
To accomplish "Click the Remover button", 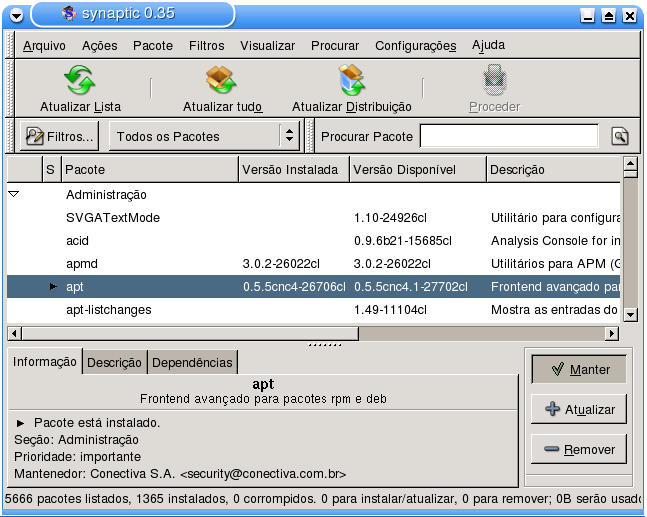I will click(579, 449).
